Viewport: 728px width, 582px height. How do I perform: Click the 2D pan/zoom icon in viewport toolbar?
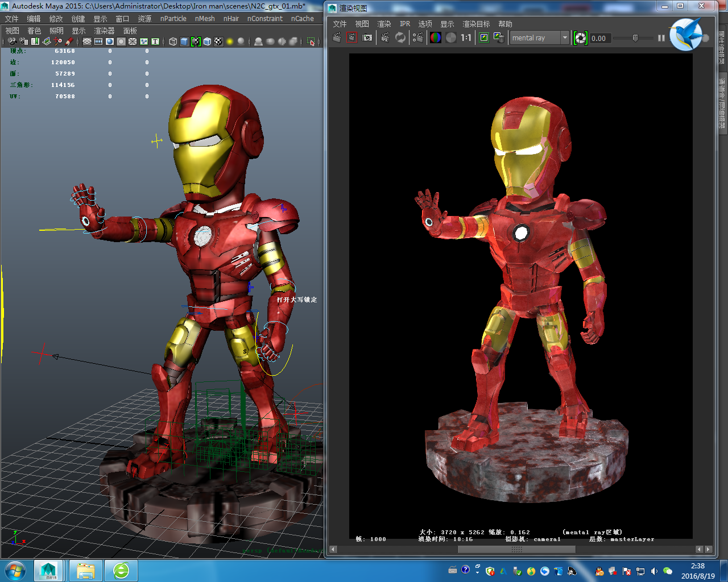58,41
